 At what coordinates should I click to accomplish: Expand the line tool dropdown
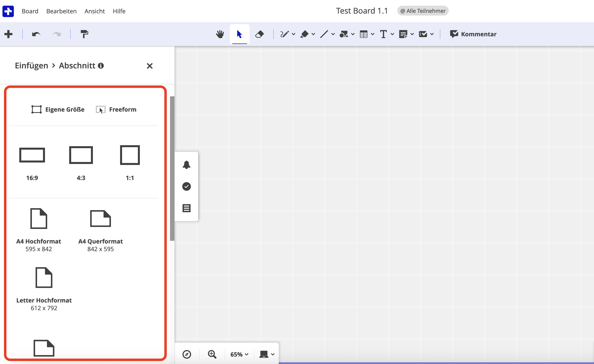(333, 34)
